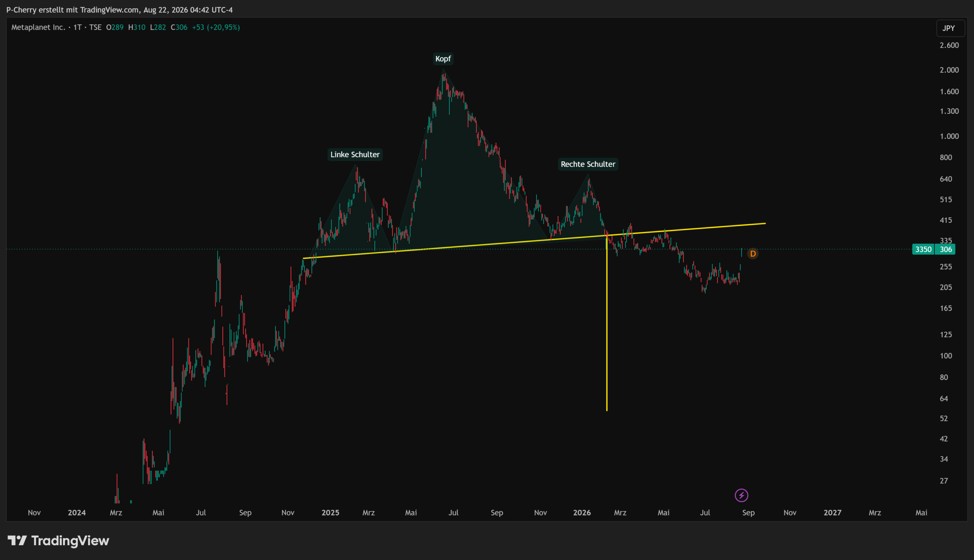Screen dimensions: 974x560
Task: Click the 64 price axis label
Action: (x=944, y=398)
